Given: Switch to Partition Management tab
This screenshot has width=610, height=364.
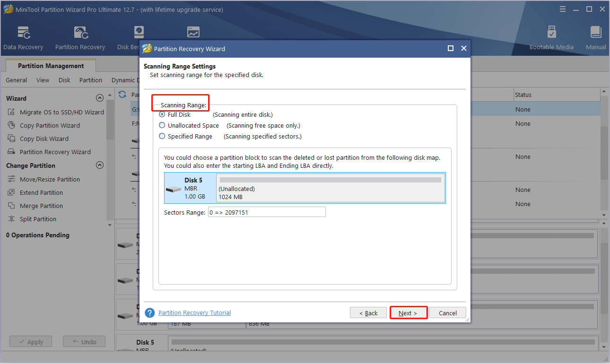Looking at the screenshot, I should coord(51,66).
